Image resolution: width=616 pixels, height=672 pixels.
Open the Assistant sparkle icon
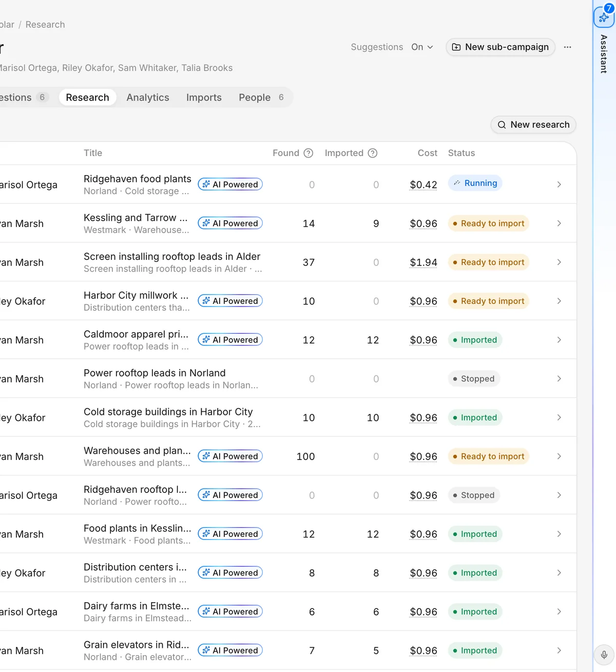pyautogui.click(x=604, y=17)
